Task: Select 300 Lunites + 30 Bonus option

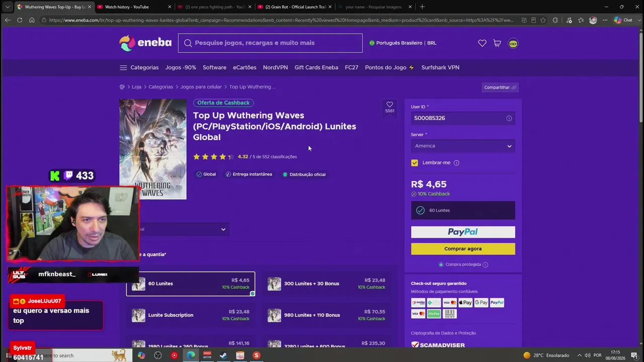Action: (x=327, y=284)
